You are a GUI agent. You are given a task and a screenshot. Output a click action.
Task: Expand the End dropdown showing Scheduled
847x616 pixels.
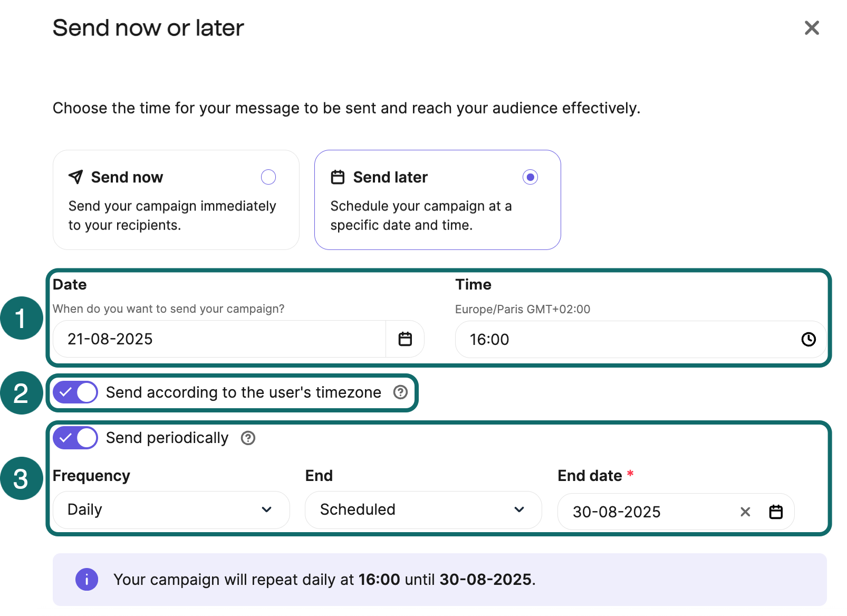click(x=423, y=509)
